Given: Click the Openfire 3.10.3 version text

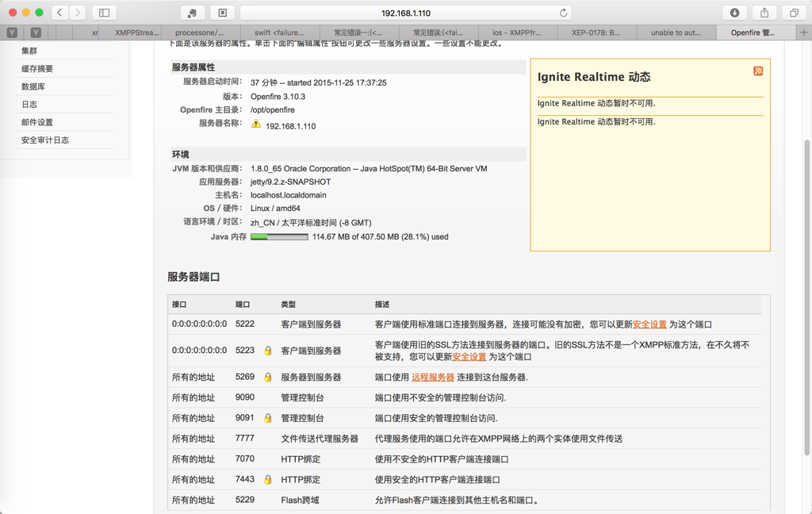Looking at the screenshot, I should (x=278, y=97).
